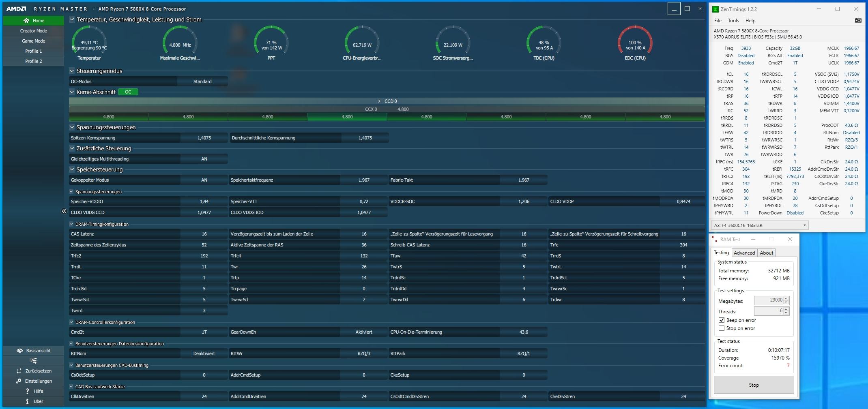The width and height of the screenshot is (868, 409).
Task: Click the screen icon below Basisansicht
Action: click(x=33, y=361)
